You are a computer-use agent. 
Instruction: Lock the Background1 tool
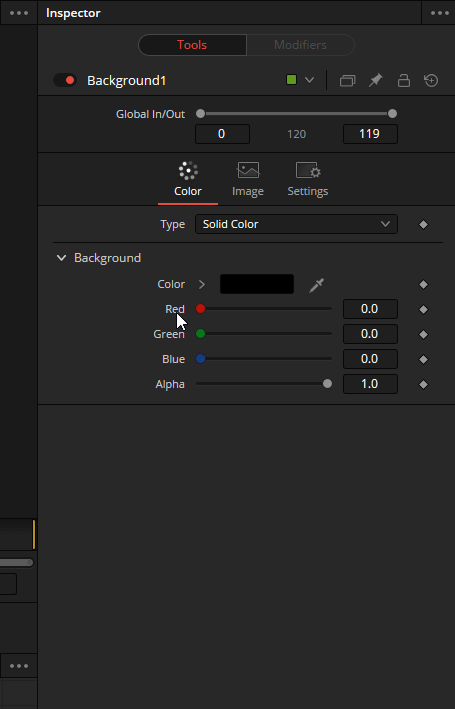pyautogui.click(x=403, y=80)
